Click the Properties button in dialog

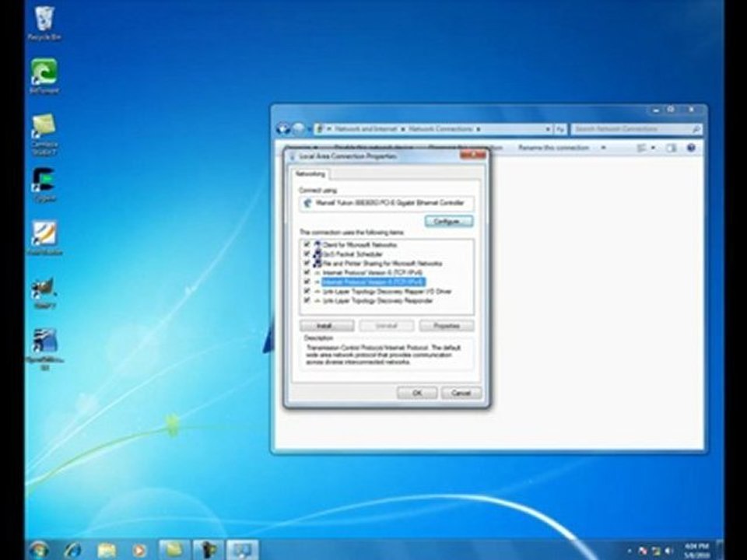tap(447, 326)
